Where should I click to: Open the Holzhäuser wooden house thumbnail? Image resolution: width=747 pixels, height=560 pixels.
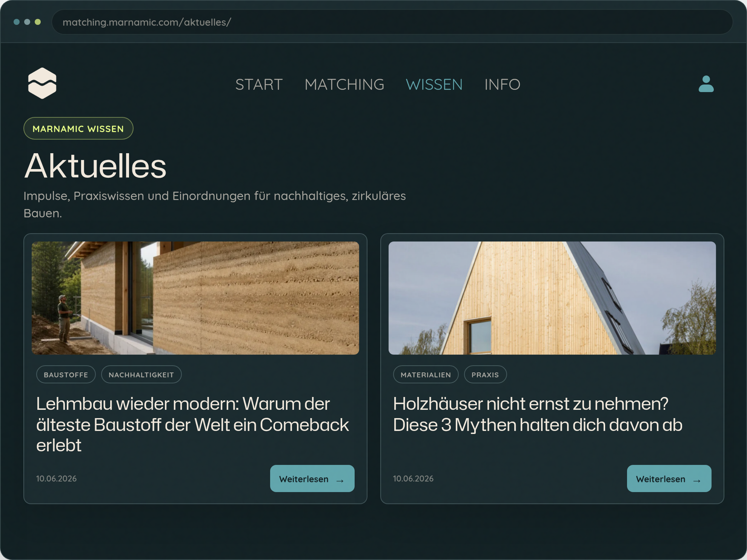[x=552, y=298]
